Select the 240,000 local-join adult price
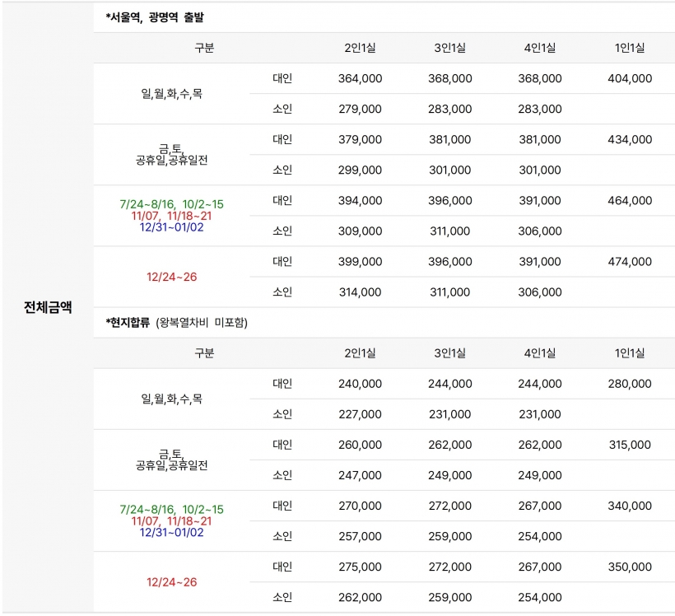675x616 pixels. (360, 384)
